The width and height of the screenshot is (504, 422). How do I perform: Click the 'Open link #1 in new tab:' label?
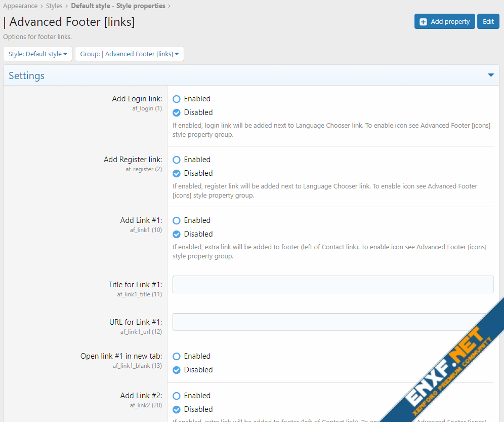coord(121,356)
